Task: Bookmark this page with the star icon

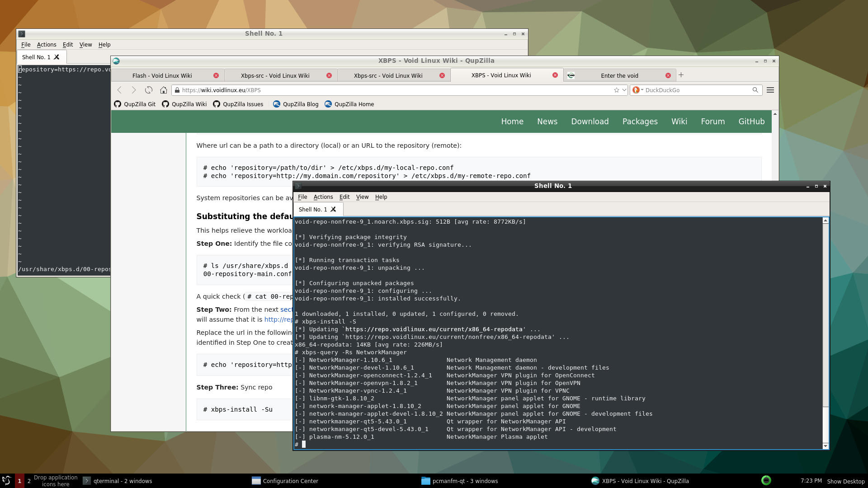Action: [616, 90]
